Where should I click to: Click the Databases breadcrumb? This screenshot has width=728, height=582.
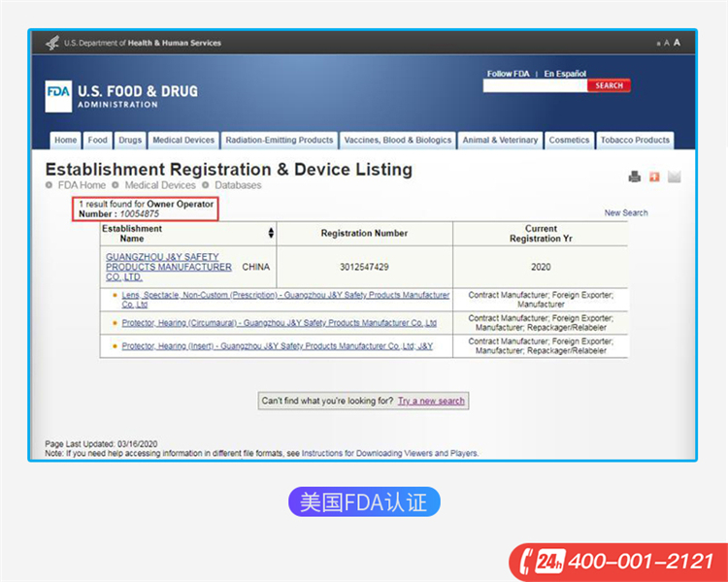point(238,185)
